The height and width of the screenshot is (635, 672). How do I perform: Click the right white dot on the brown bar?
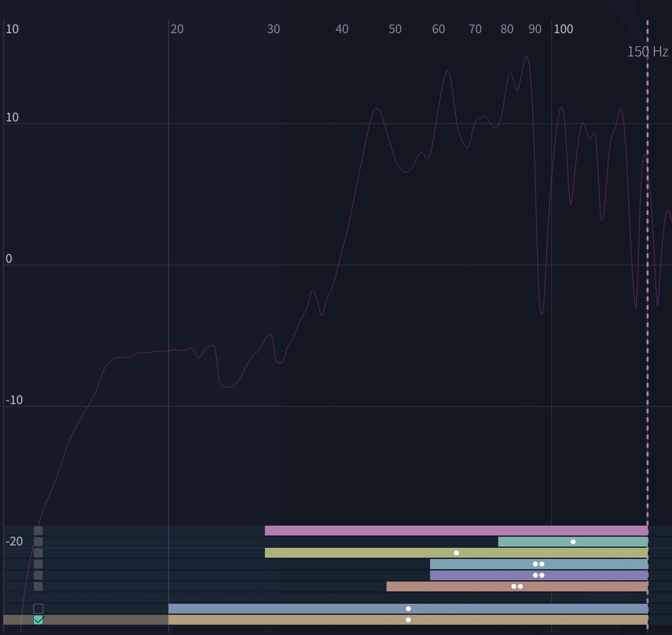[x=520, y=586]
